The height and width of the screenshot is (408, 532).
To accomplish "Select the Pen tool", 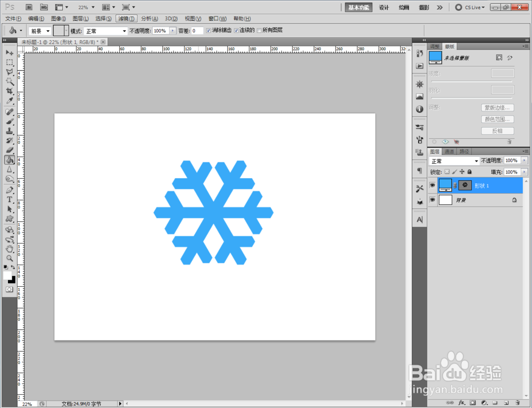I will pos(10,190).
